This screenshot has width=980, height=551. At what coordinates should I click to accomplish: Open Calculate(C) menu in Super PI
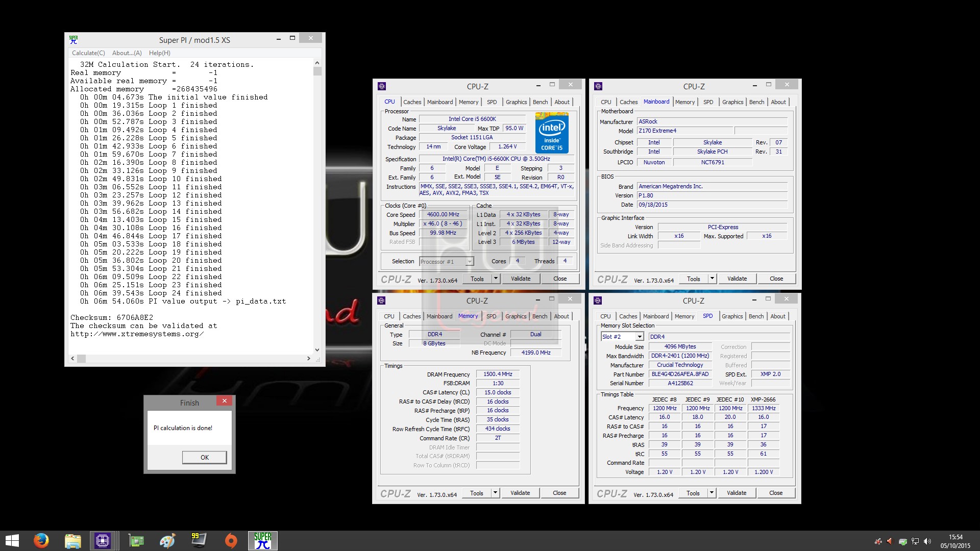point(88,53)
